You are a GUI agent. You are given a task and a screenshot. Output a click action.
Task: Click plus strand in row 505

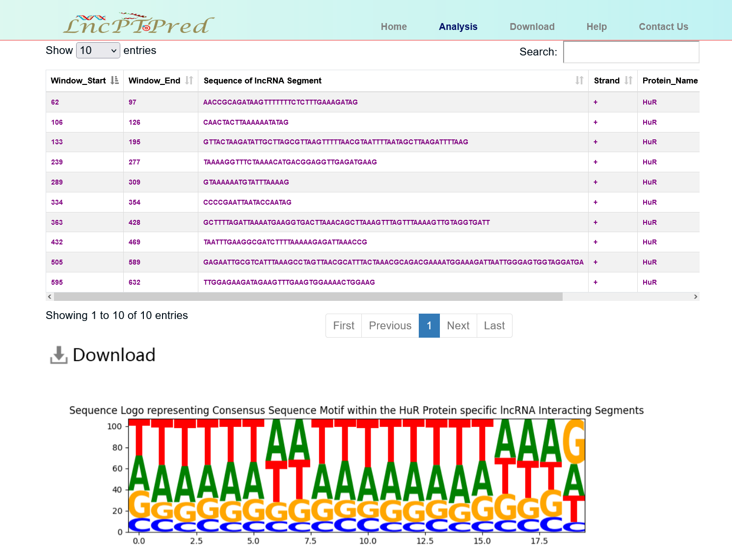tap(596, 262)
